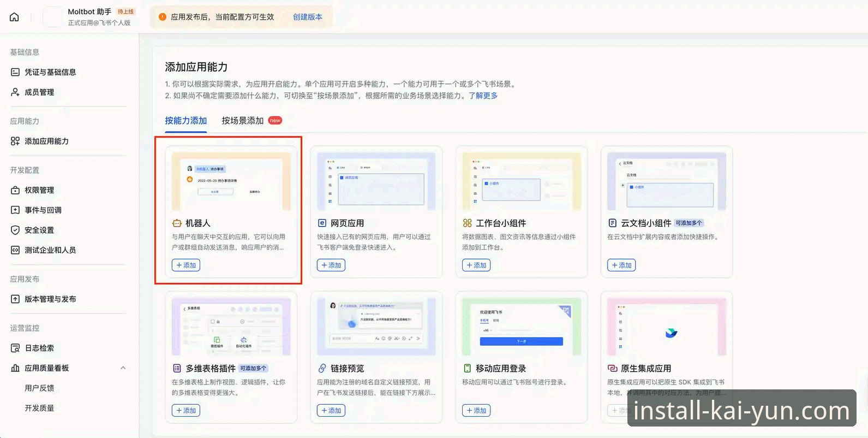The image size is (868, 438).
Task: Click the 多维表格插件 preview thumbnail
Action: pos(231,327)
